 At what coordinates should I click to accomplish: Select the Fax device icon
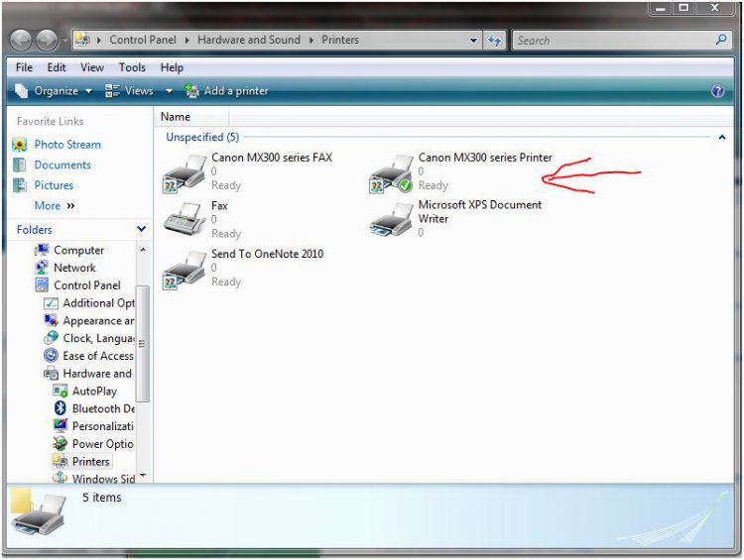pos(185,219)
